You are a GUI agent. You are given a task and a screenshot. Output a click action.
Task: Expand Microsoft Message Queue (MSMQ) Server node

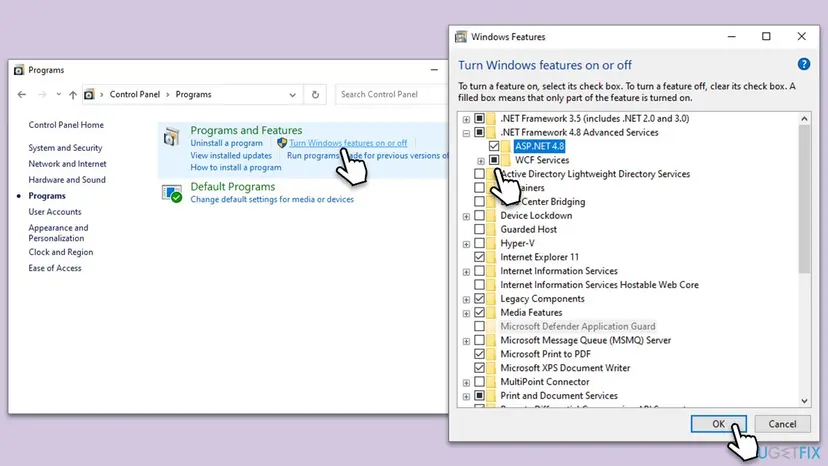pos(466,341)
